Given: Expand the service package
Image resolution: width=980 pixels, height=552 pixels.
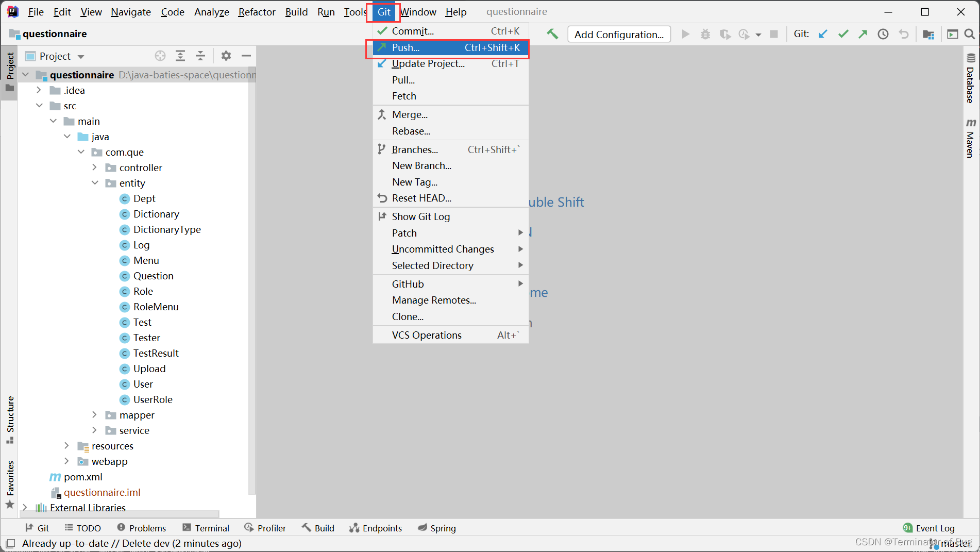Looking at the screenshot, I should [x=95, y=430].
